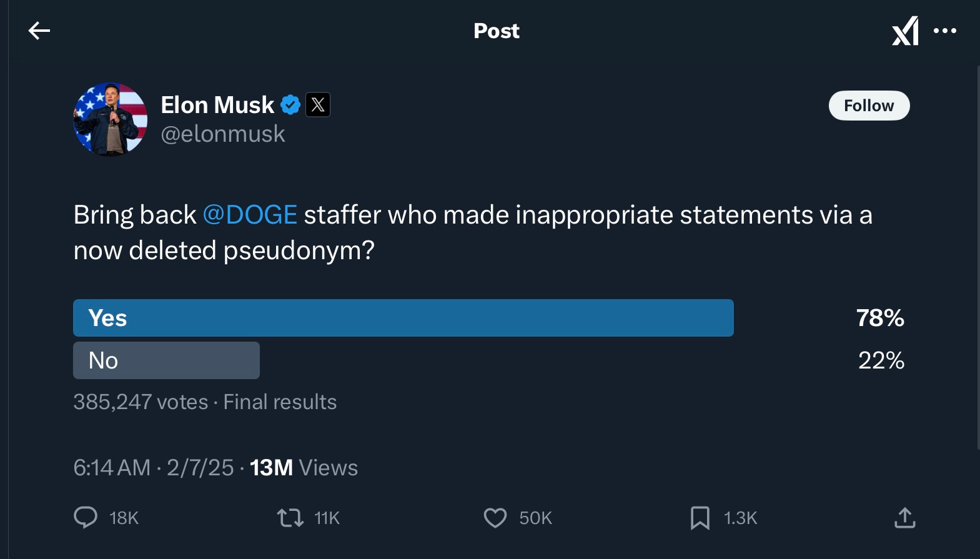The height and width of the screenshot is (559, 980).
Task: Open the @DOGE mention link
Action: pyautogui.click(x=250, y=215)
